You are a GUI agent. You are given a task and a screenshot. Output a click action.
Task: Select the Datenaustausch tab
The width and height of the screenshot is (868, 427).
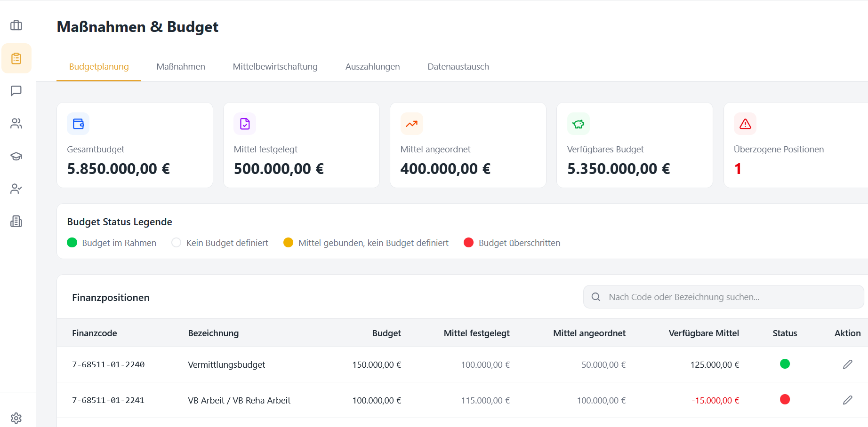(x=458, y=67)
